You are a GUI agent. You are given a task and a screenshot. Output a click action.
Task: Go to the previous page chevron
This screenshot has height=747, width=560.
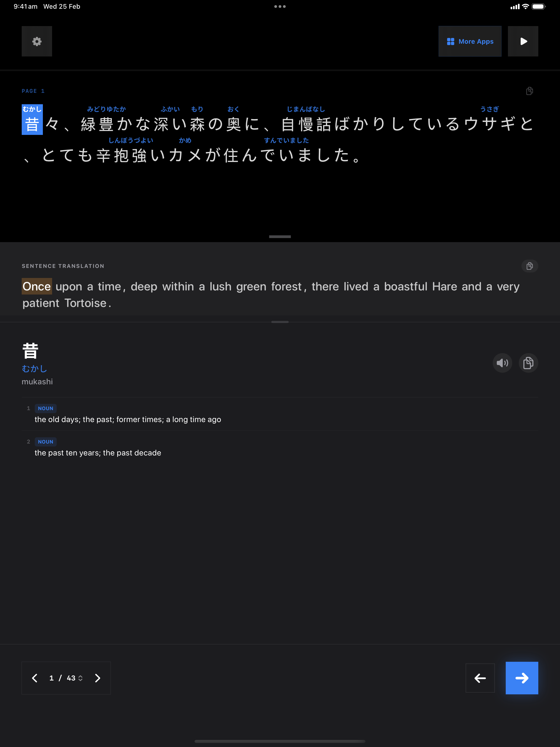tap(35, 678)
